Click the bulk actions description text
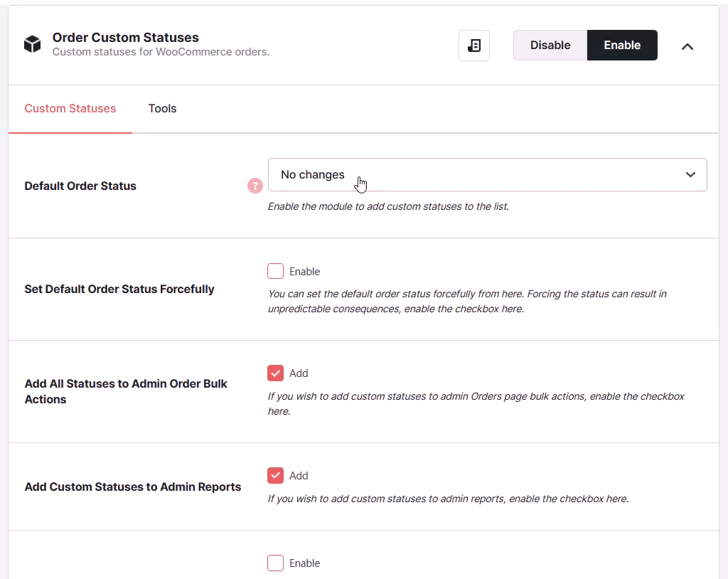 (476, 404)
